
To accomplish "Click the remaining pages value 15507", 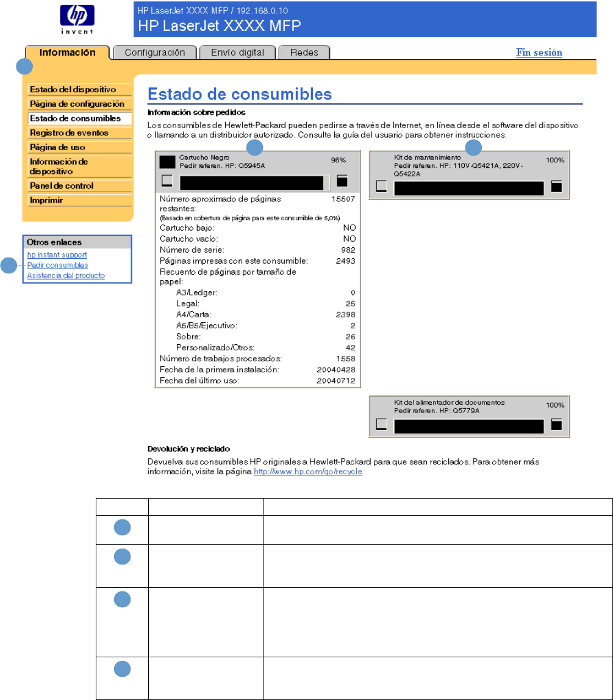I will click(343, 199).
